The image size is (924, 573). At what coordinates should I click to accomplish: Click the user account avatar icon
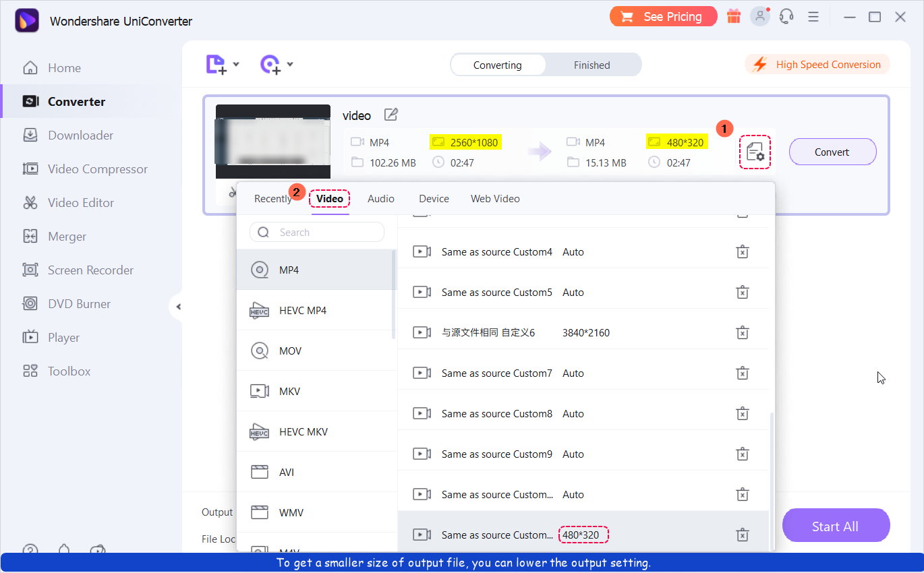pos(760,17)
